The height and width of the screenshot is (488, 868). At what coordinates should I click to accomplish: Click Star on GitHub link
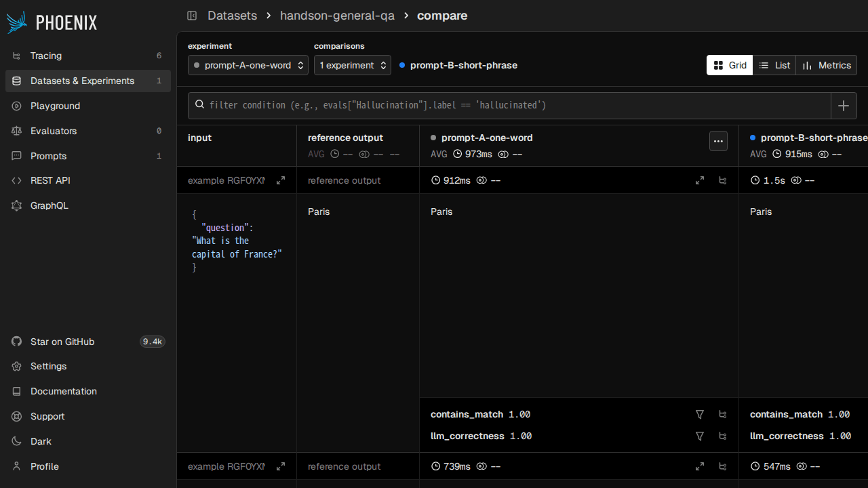(62, 342)
